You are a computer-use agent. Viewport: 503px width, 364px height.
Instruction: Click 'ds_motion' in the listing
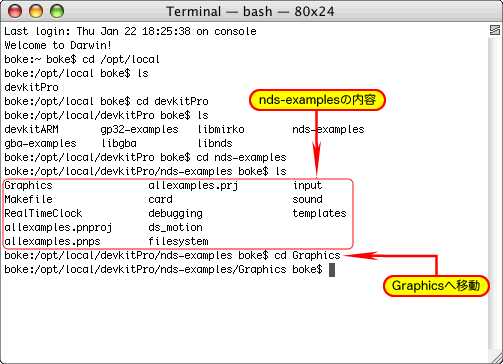(x=175, y=227)
